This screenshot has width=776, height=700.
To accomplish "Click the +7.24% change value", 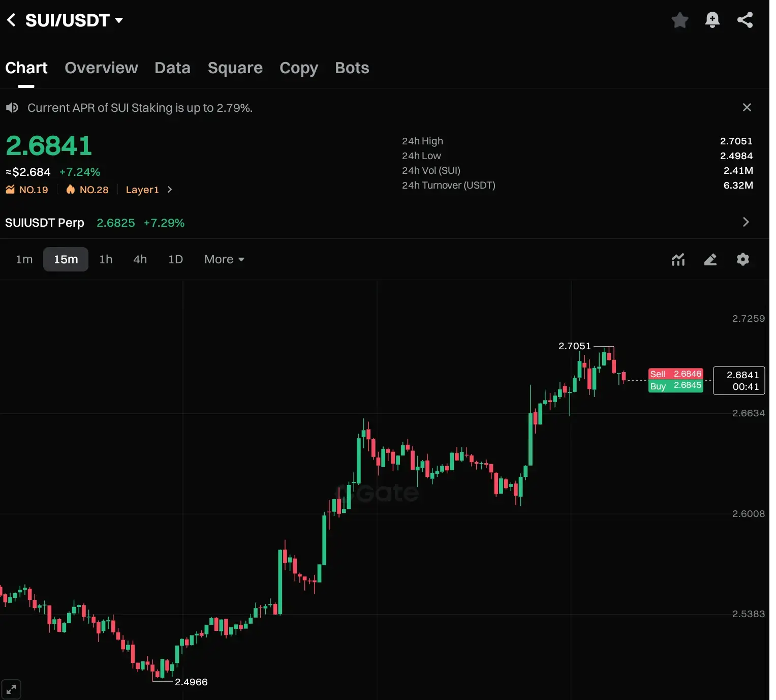I will click(80, 172).
